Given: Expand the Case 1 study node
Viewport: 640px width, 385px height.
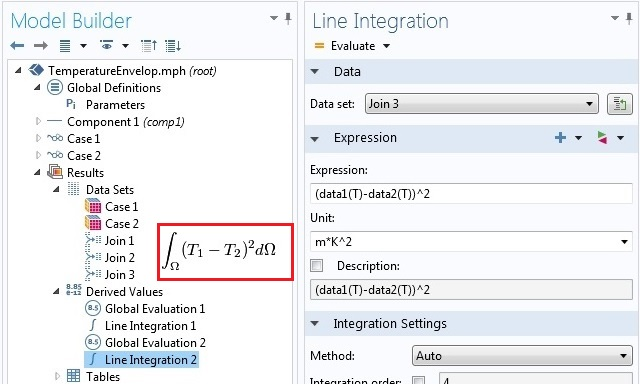Looking at the screenshot, I should tap(38, 138).
